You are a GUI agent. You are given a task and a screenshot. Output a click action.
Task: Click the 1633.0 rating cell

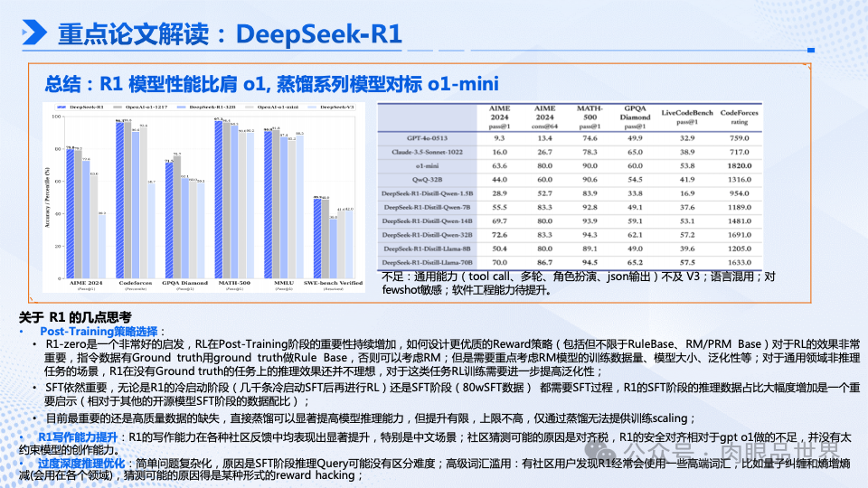[739, 263]
